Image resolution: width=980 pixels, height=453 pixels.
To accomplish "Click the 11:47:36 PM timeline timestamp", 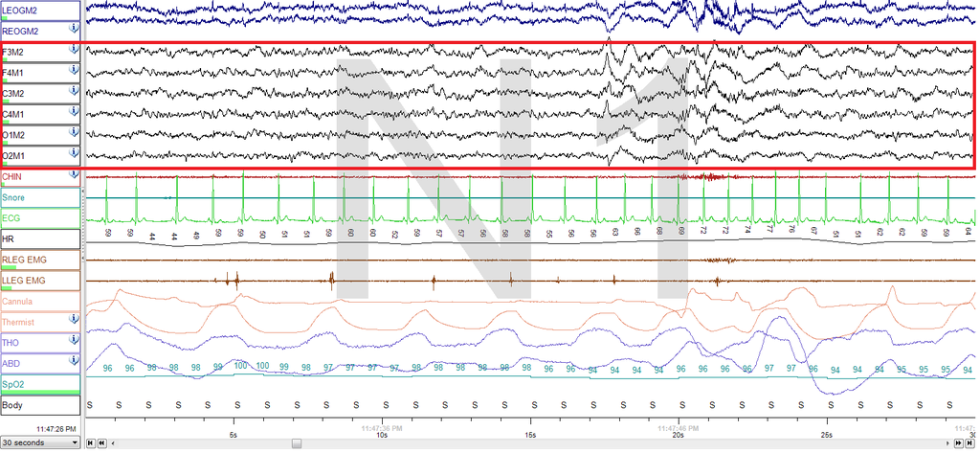I will 381,429.
